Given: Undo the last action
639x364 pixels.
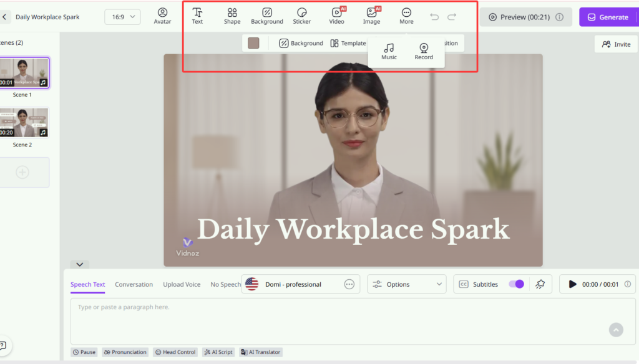Looking at the screenshot, I should (x=434, y=17).
